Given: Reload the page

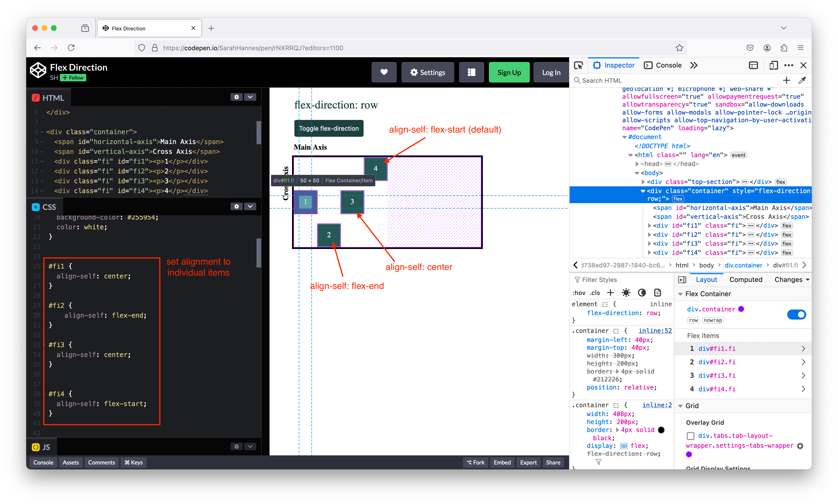Looking at the screenshot, I should pyautogui.click(x=71, y=48).
